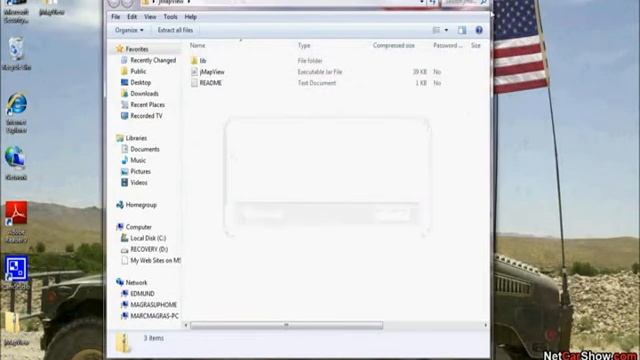Click the '39 KB' compressed size
Image resolution: width=640 pixels, height=360 pixels.
[x=419, y=72]
